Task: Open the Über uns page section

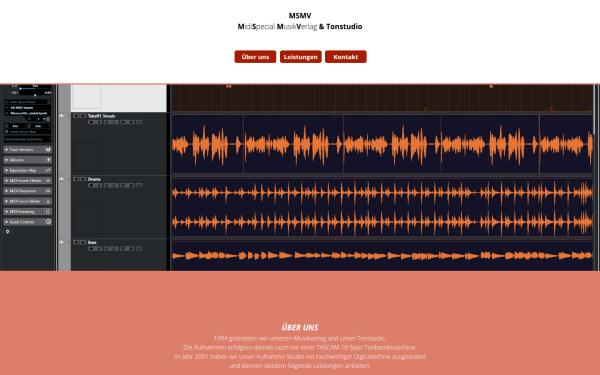Action: coord(255,57)
